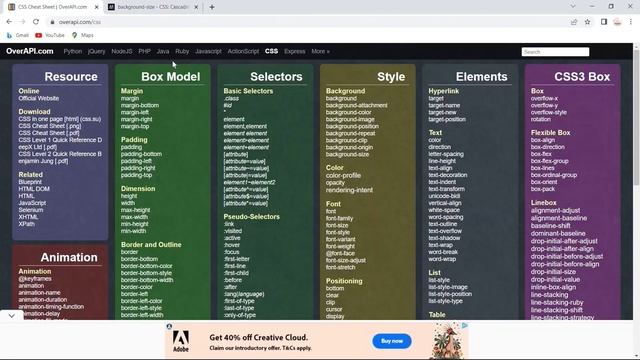Open the font-family link
The image size is (640, 360).
(x=339, y=218)
